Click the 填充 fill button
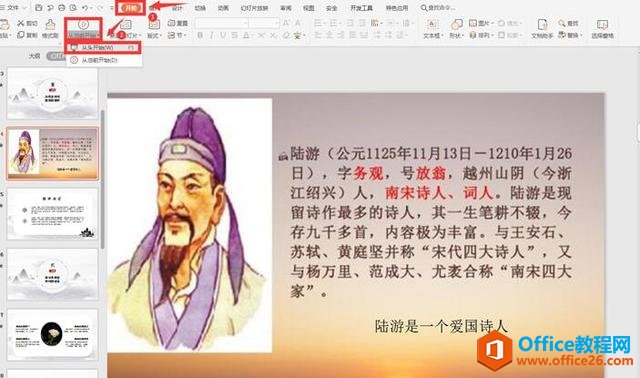 (x=509, y=23)
